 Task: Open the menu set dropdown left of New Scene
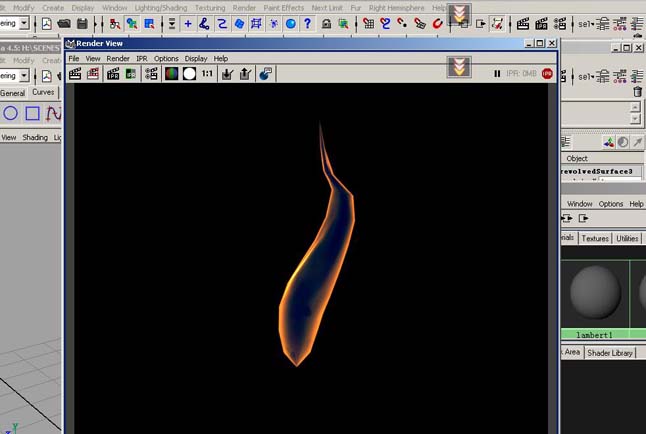click(x=24, y=23)
